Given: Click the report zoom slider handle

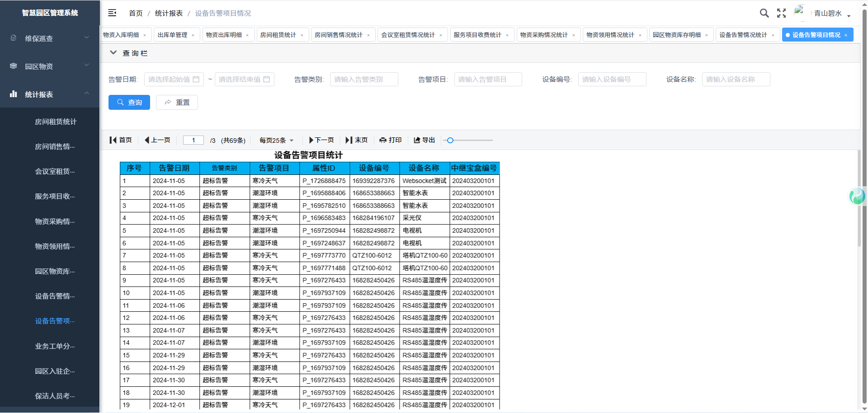Looking at the screenshot, I should pos(450,140).
